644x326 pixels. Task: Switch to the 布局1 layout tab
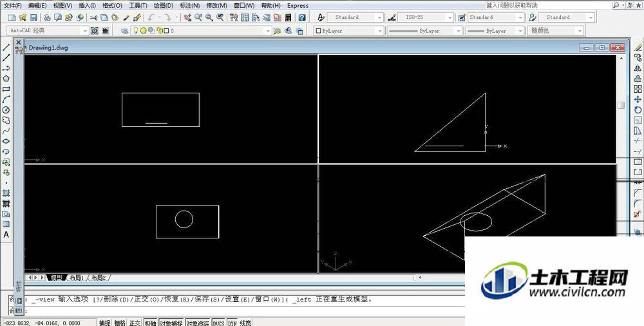(77, 278)
